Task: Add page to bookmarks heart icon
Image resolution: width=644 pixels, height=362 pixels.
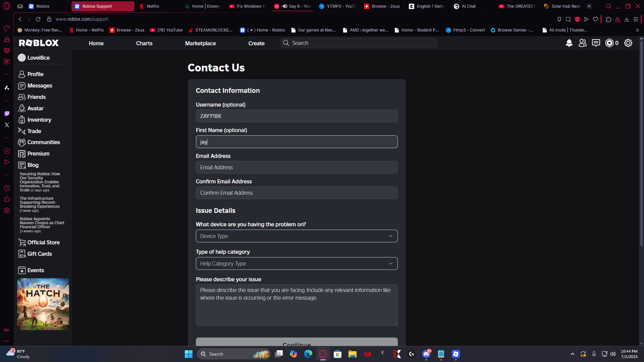Action: click(x=595, y=19)
